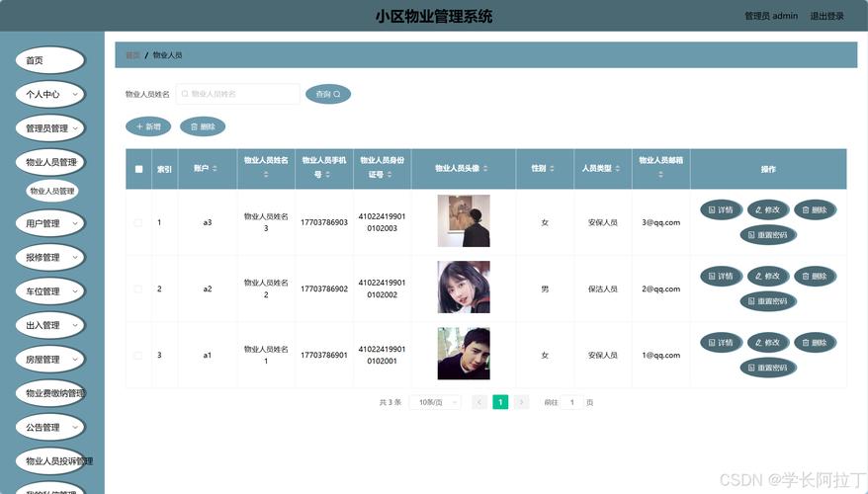This screenshot has height=494, width=868.
Task: Expand the 个人中心 sidebar menu
Action: [x=49, y=94]
